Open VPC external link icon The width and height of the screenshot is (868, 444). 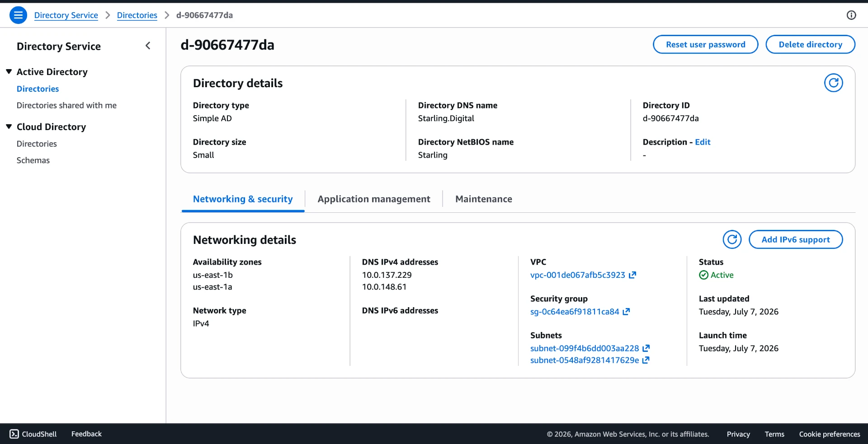[632, 275]
